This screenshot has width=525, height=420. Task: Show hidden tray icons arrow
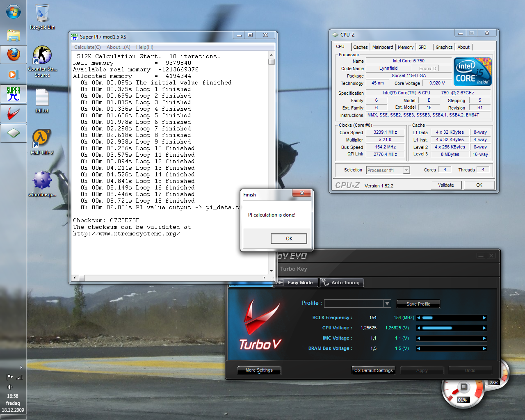pos(21,367)
